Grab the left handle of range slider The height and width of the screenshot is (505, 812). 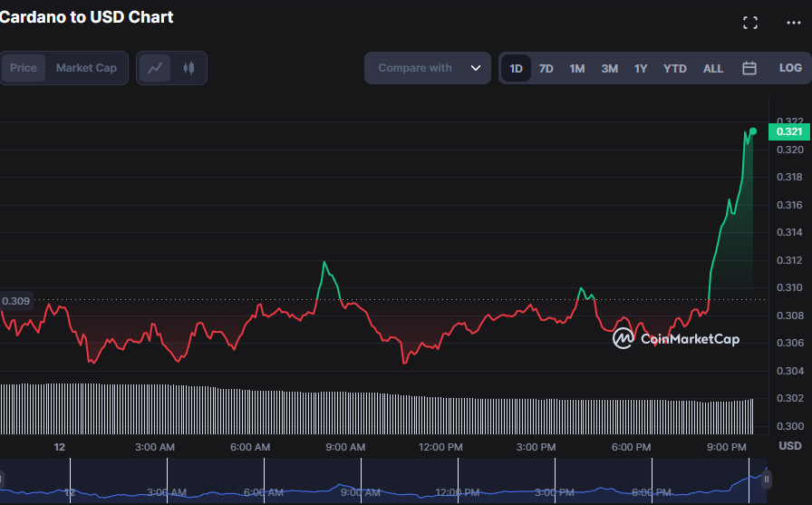2,479
